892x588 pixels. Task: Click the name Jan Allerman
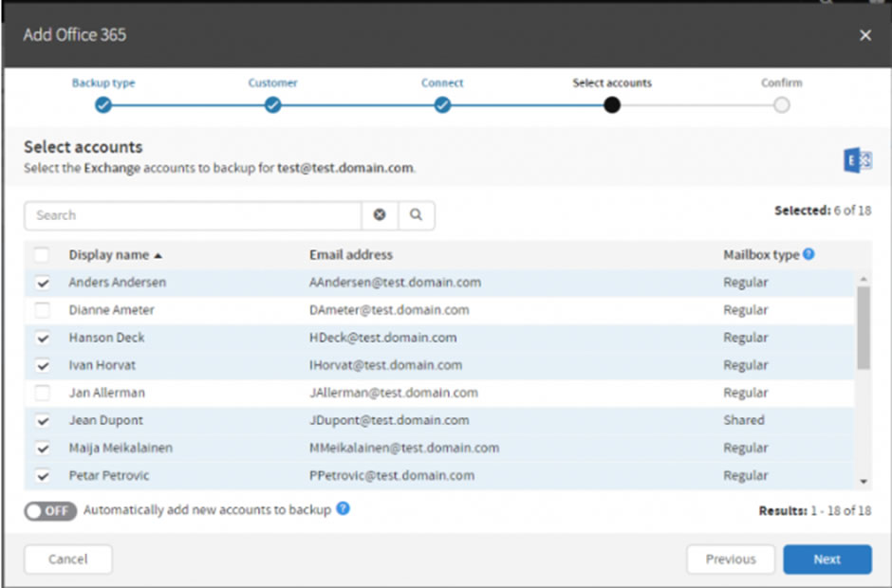coord(107,393)
